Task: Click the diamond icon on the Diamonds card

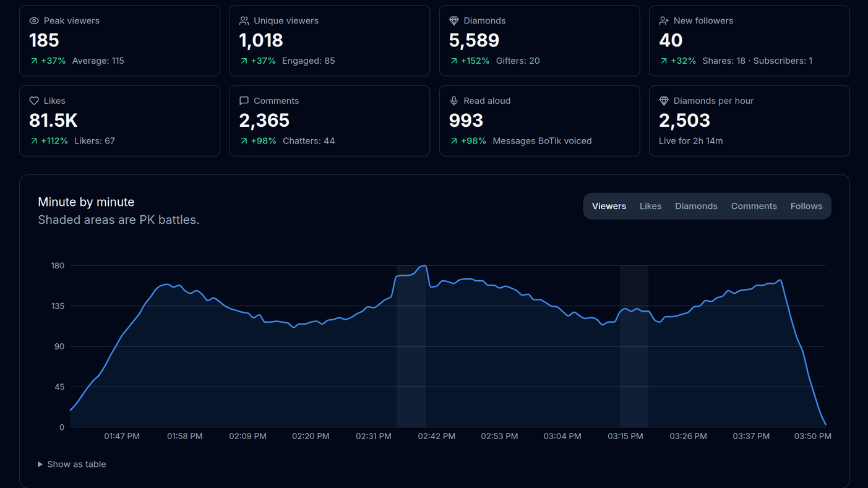Action: pos(453,21)
